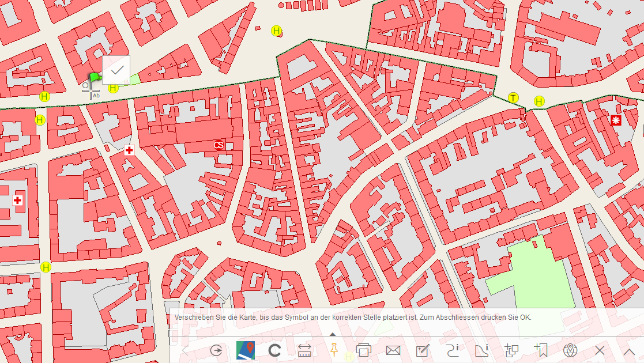644x363 pixels.
Task: Close the toolbar with the X icon
Action: point(600,350)
